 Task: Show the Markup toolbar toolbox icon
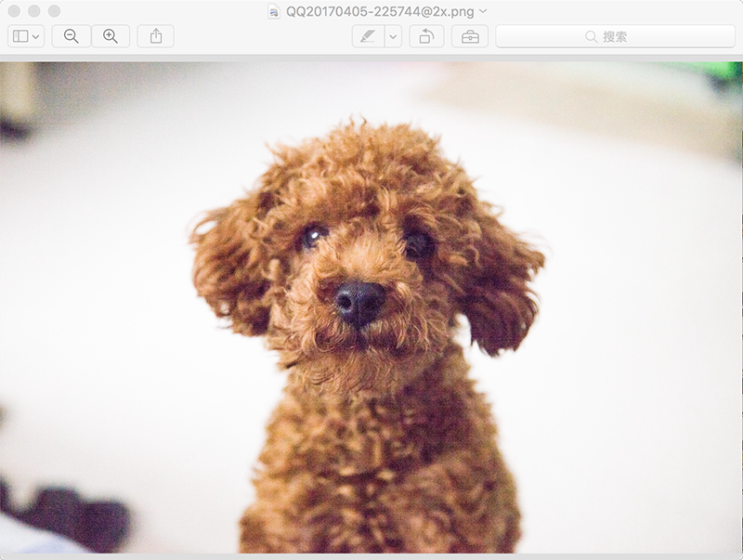pyautogui.click(x=470, y=36)
